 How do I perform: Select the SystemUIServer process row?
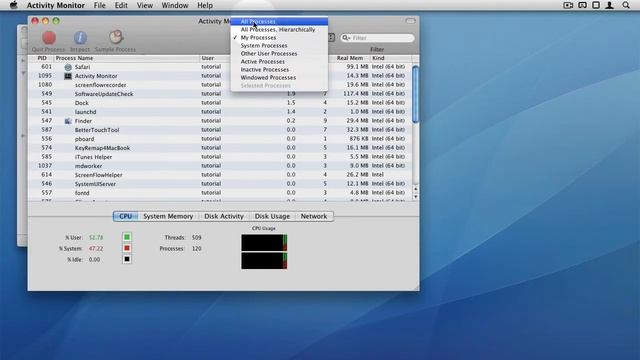[220, 184]
